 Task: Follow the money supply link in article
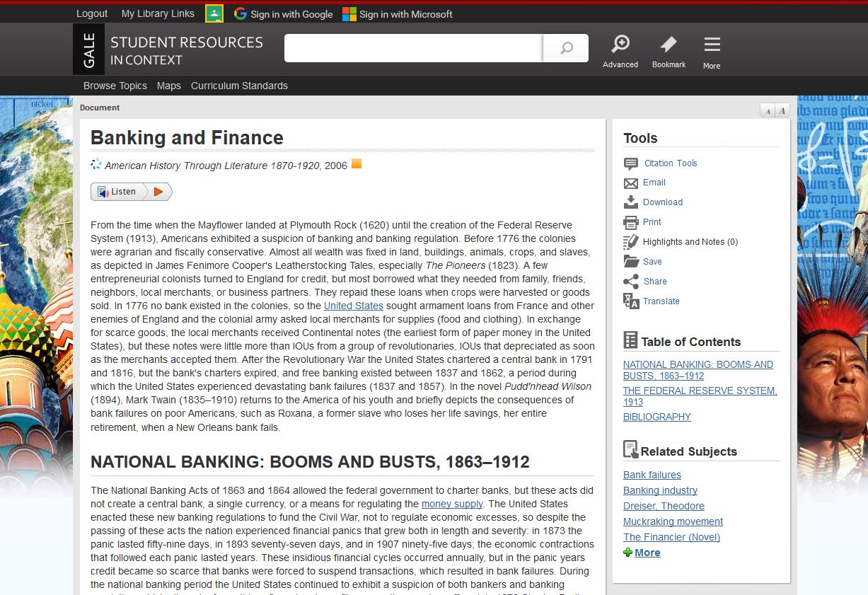pyautogui.click(x=452, y=504)
